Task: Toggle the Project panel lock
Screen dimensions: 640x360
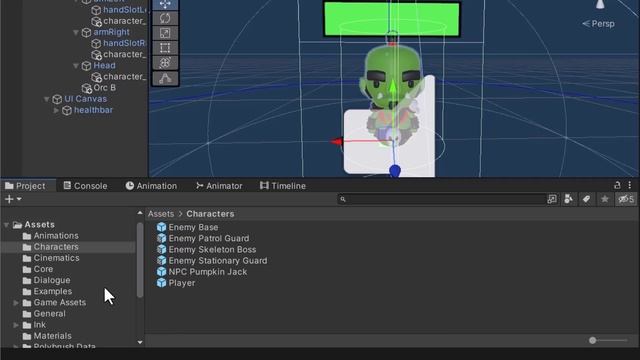Action: pyautogui.click(x=617, y=185)
